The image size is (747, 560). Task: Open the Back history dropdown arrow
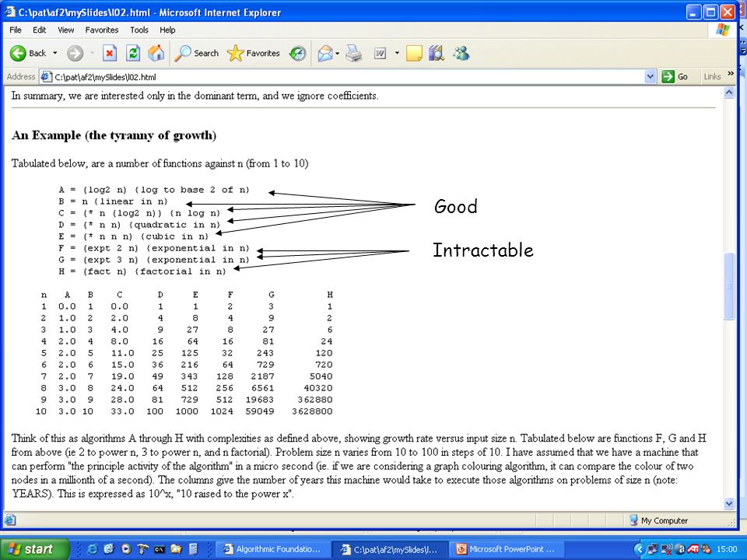[54, 53]
